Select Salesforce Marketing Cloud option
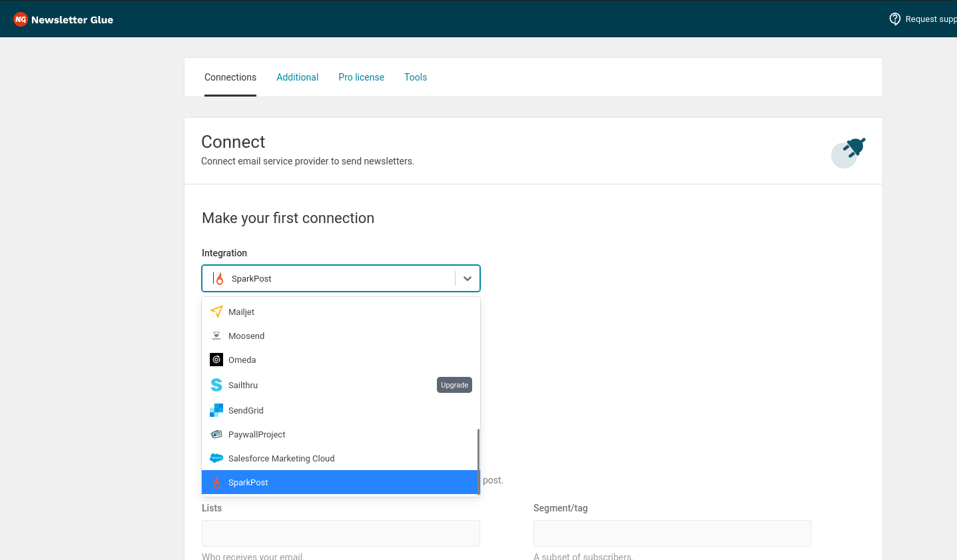This screenshot has width=957, height=560. 281,458
